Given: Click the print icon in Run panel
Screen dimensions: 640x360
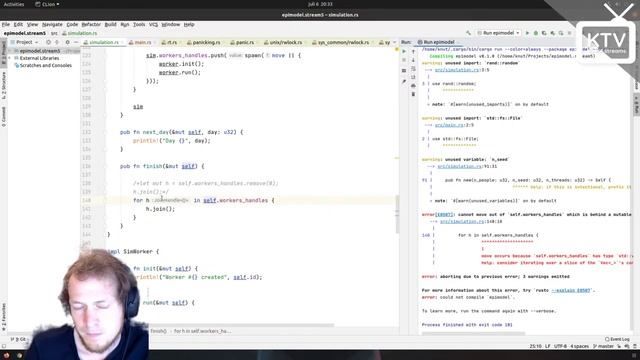Looking at the screenshot, I should [x=413, y=86].
